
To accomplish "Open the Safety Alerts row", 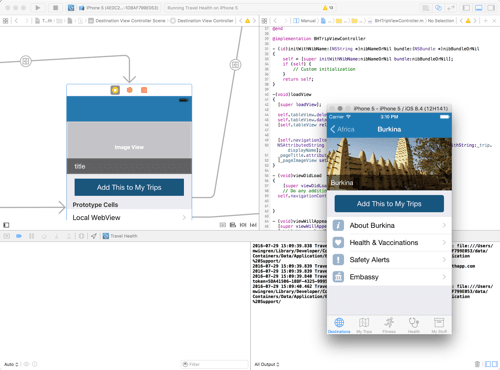I will pyautogui.click(x=389, y=260).
